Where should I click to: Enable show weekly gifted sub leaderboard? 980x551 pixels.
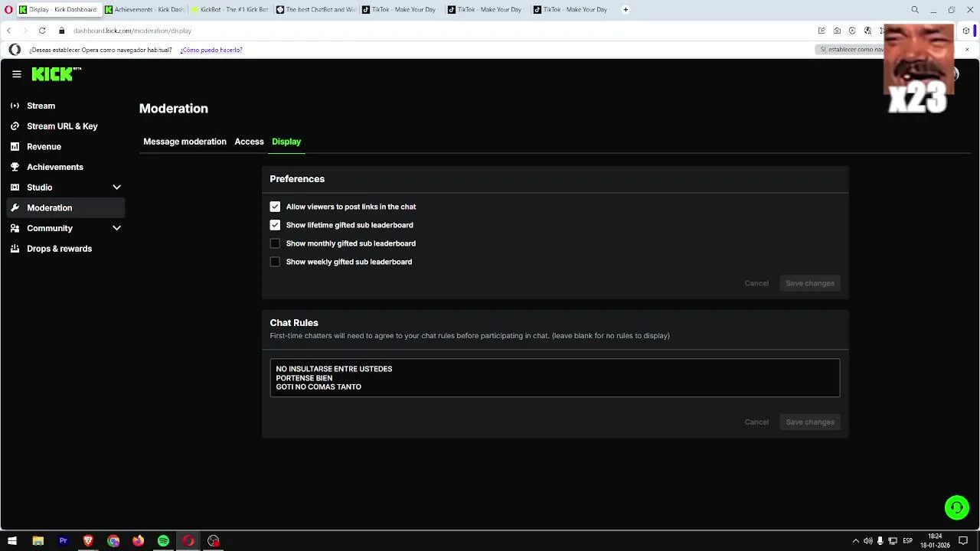coord(275,262)
